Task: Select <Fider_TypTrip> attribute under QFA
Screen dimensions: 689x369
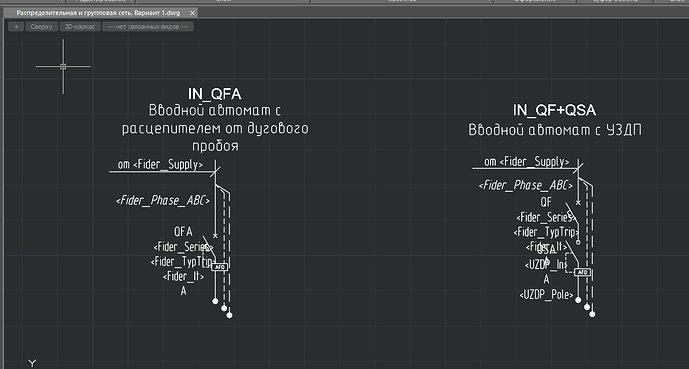Action: click(182, 262)
